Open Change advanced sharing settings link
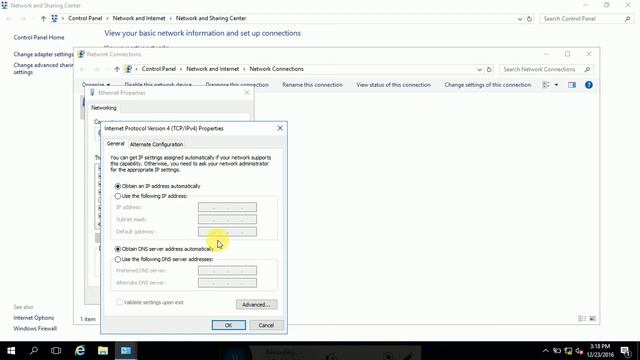 pyautogui.click(x=43, y=69)
